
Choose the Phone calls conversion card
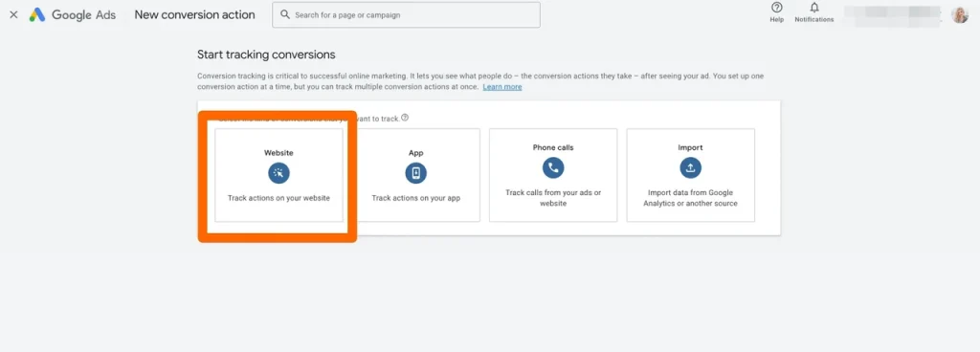click(x=553, y=175)
